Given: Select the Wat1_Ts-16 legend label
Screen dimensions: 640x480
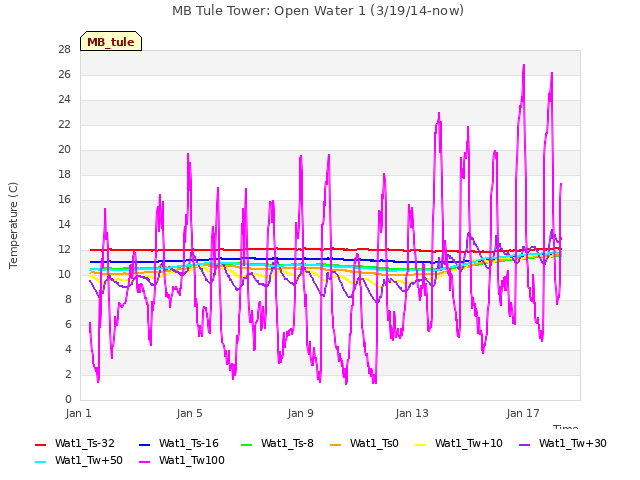Looking at the screenshot, I should 189,443.
